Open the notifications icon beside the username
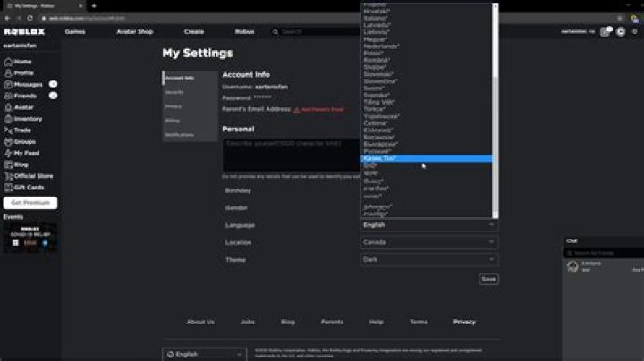Screen dimensions: 644x361 click(x=606, y=31)
